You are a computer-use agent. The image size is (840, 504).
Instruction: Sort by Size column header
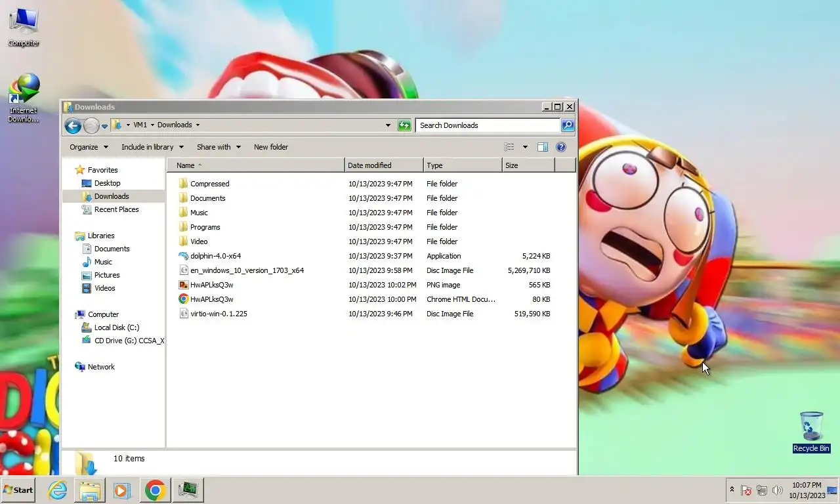coord(529,165)
